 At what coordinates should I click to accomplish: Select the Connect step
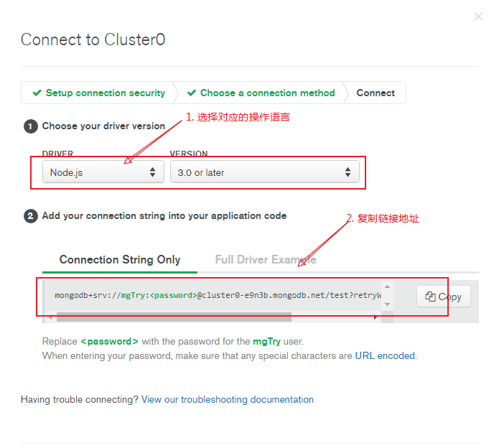pyautogui.click(x=376, y=93)
